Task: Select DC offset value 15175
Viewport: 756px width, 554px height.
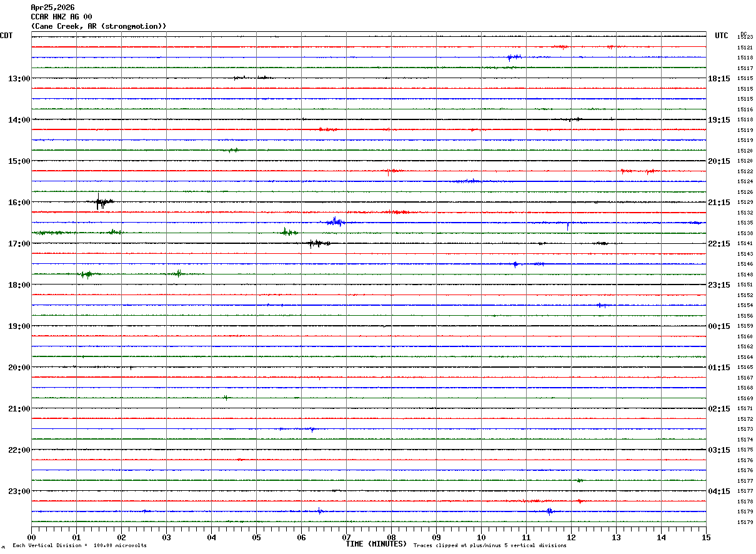Action: [745, 450]
